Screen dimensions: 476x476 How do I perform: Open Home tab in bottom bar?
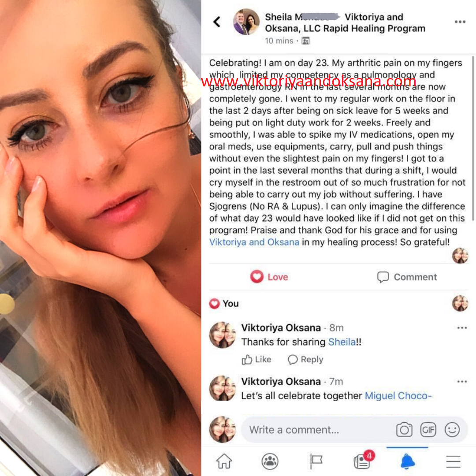(224, 461)
